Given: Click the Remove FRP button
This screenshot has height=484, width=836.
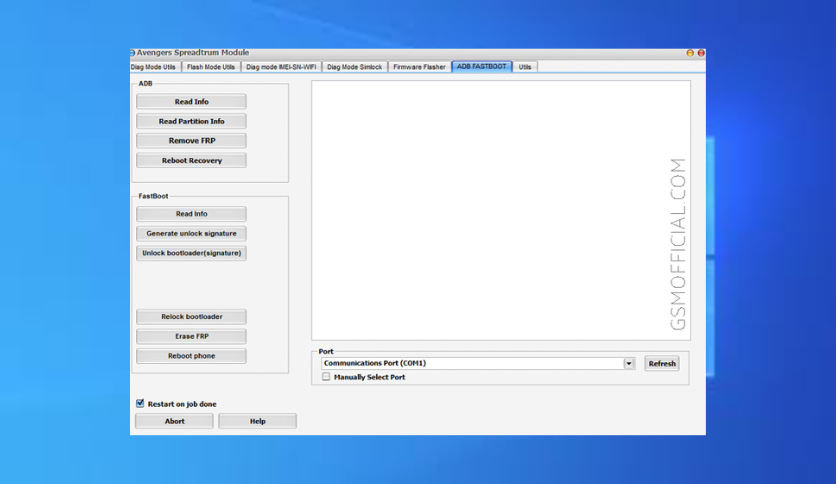Looking at the screenshot, I should (191, 141).
